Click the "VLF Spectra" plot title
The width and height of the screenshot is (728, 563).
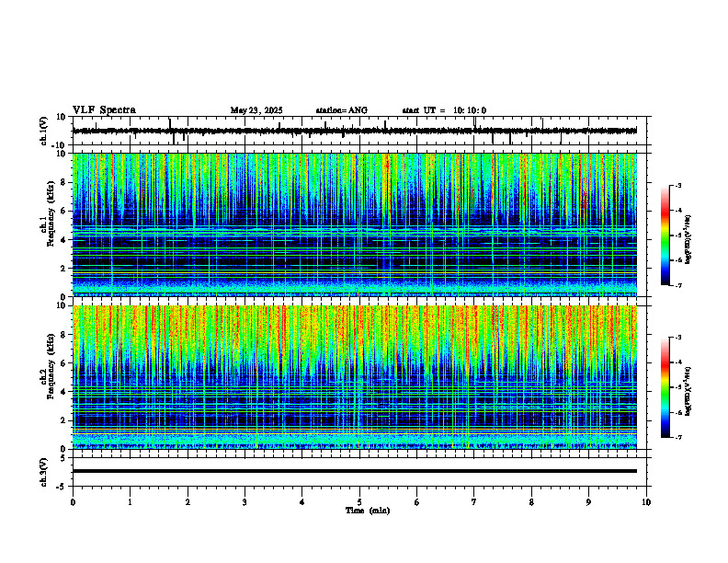coord(104,110)
